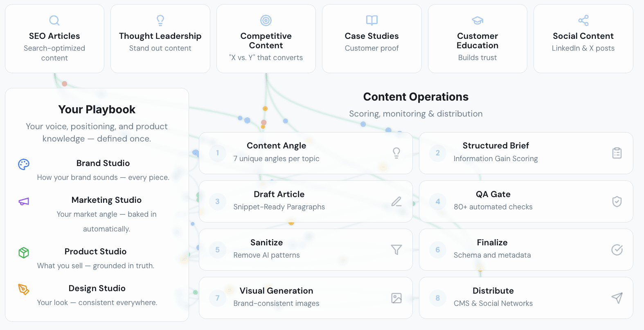Select step number 8 badge on Distribute
644x330 pixels.
(438, 298)
